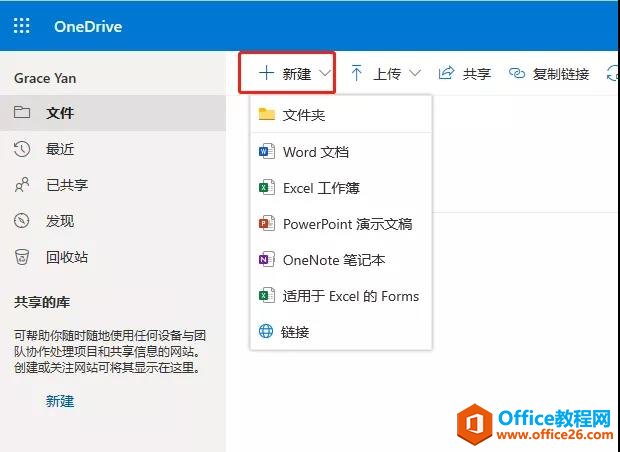Click the 上传 toolbar label
The image size is (620, 452).
(x=387, y=74)
